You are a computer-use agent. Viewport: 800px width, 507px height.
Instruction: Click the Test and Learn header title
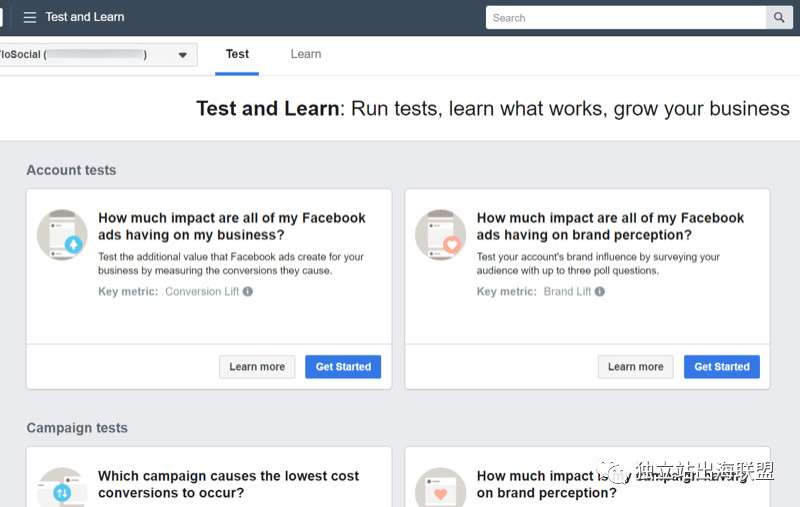click(x=85, y=17)
